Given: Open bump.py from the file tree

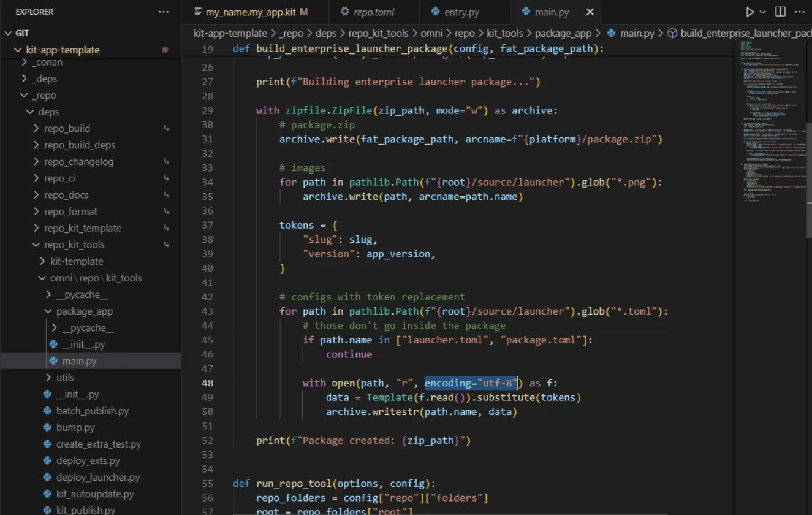Looking at the screenshot, I should pos(75,427).
